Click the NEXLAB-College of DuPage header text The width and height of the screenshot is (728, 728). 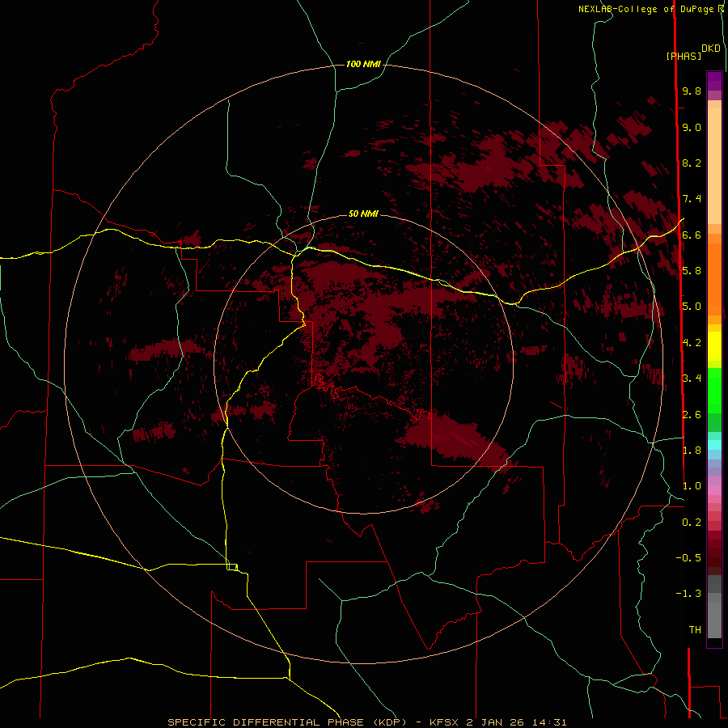click(x=648, y=9)
